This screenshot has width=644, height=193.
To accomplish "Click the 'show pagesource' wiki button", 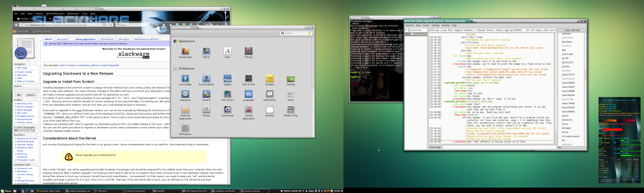I will (86, 39).
